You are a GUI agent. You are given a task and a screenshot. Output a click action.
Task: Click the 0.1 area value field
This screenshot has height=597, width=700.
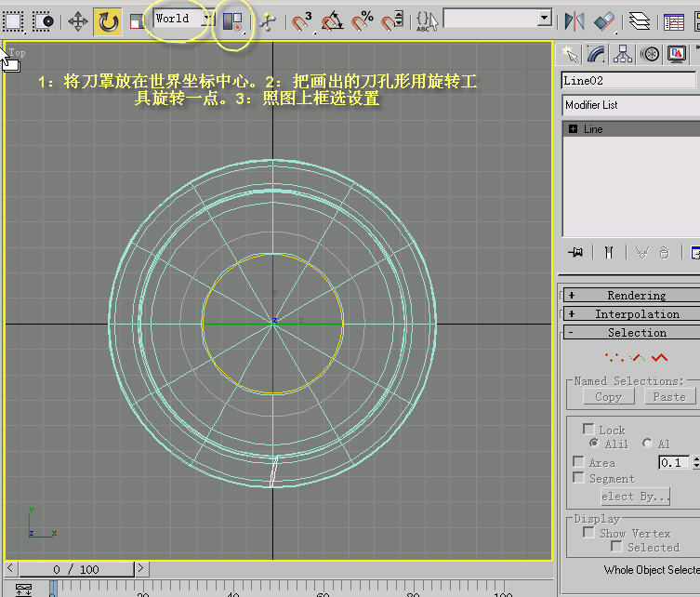point(674,462)
